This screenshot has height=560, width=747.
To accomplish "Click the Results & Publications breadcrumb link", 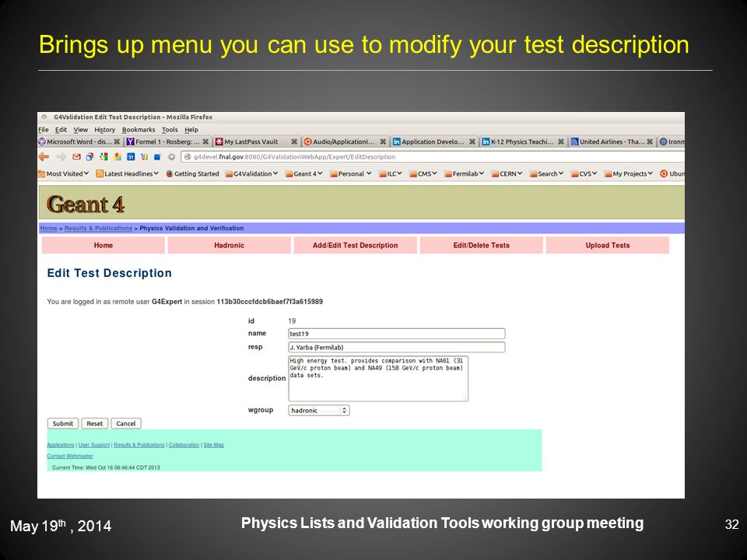I will [x=98, y=228].
